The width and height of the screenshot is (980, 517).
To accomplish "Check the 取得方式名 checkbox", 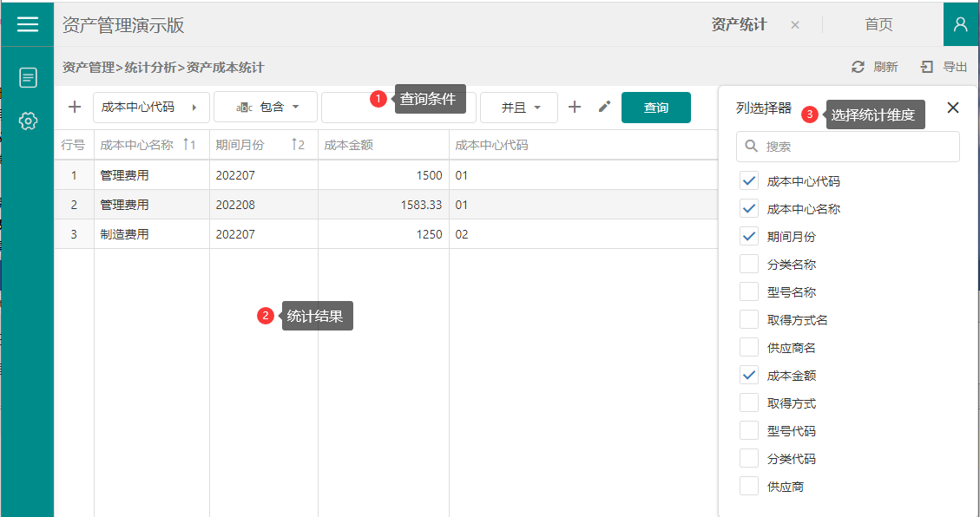I will pyautogui.click(x=749, y=320).
